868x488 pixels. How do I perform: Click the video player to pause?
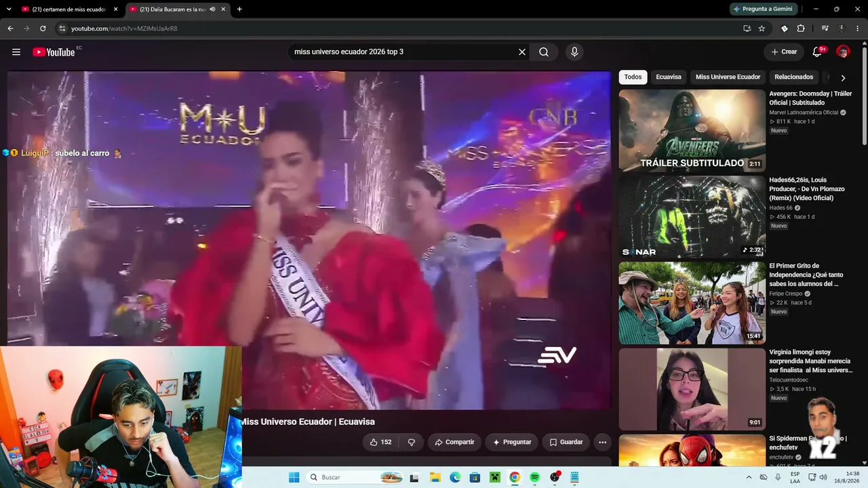(x=309, y=241)
